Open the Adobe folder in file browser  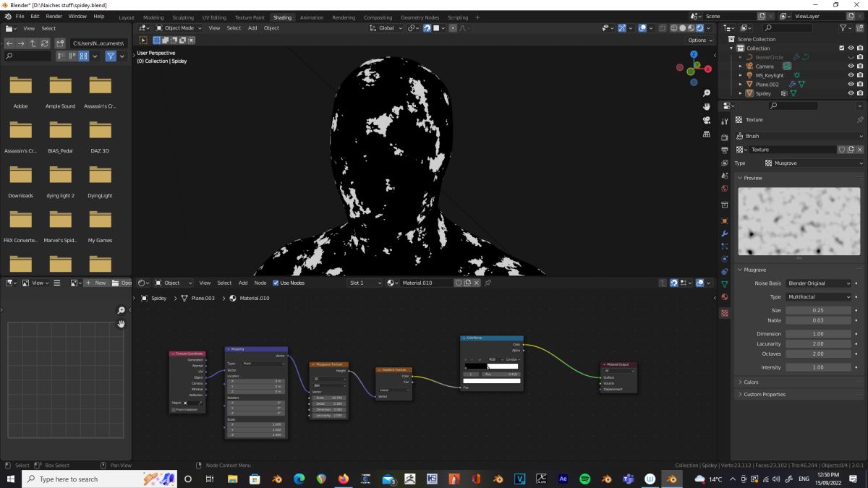pyautogui.click(x=20, y=92)
